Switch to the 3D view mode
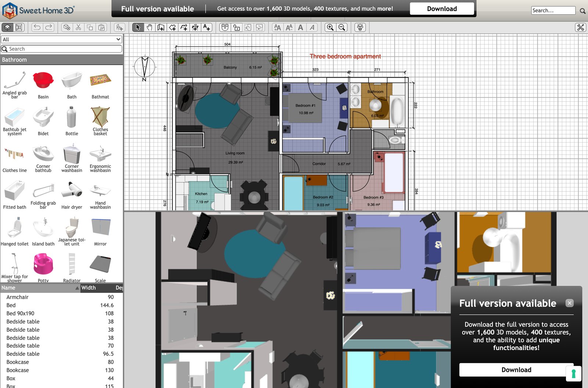 point(19,27)
